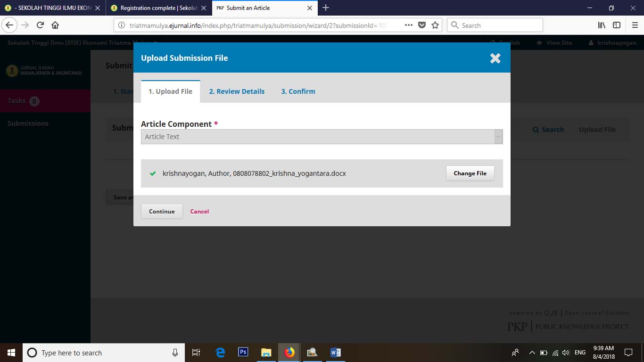Image resolution: width=644 pixels, height=362 pixels.
Task: Select the Upload File step tab
Action: tap(170, 91)
